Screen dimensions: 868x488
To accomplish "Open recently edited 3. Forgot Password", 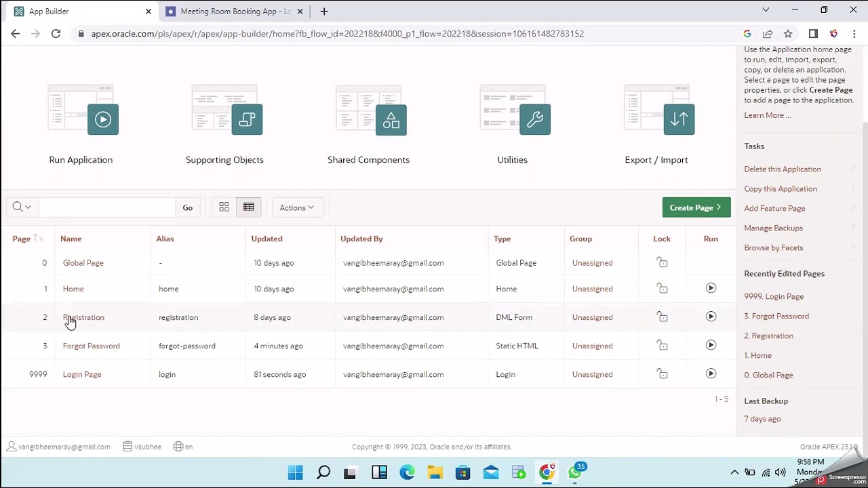I will (x=776, y=316).
